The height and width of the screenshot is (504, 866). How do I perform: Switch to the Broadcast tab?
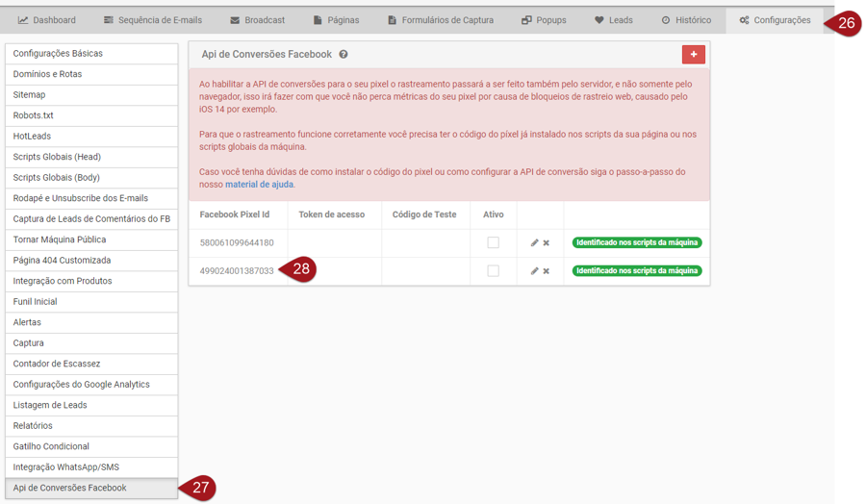[x=257, y=20]
